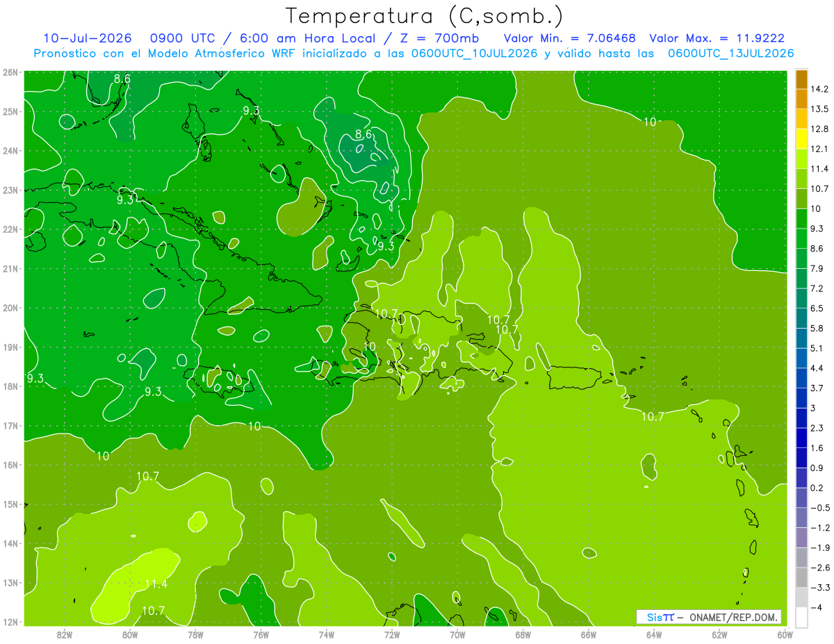Click the "-0.5" colorbar label
This screenshot has width=834, height=644.
[x=820, y=508]
